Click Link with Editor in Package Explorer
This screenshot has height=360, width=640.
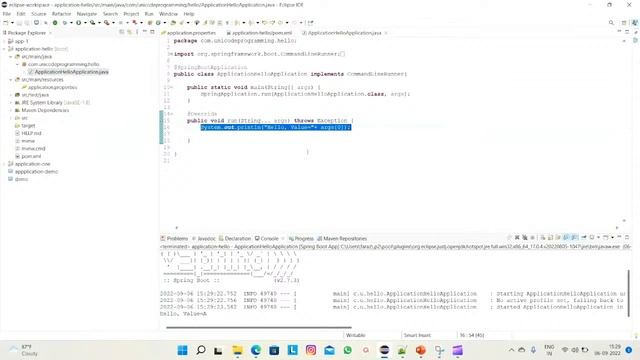coord(129,32)
